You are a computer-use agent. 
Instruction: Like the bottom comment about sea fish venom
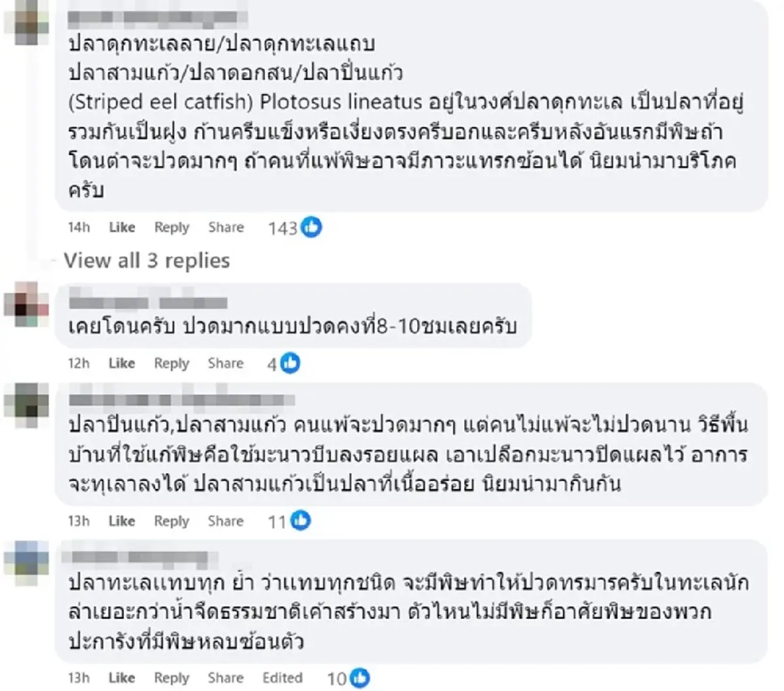[x=122, y=678]
